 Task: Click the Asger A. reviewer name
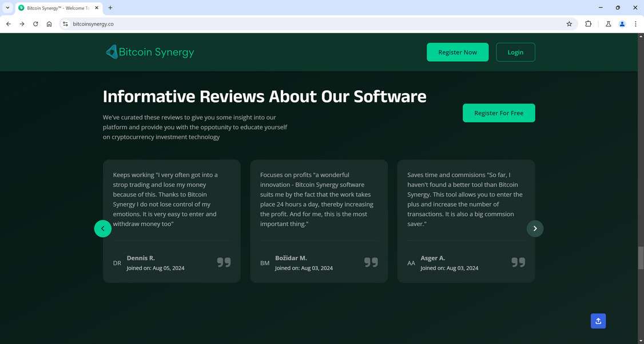433,258
